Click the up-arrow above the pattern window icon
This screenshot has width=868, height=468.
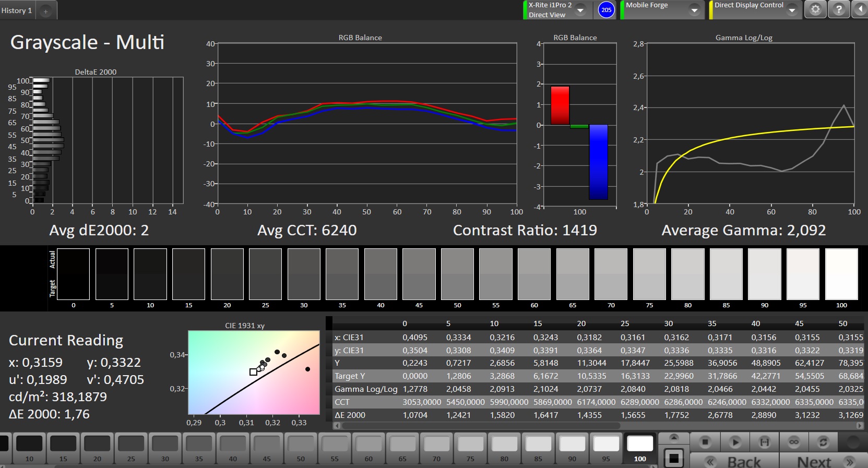[674, 437]
